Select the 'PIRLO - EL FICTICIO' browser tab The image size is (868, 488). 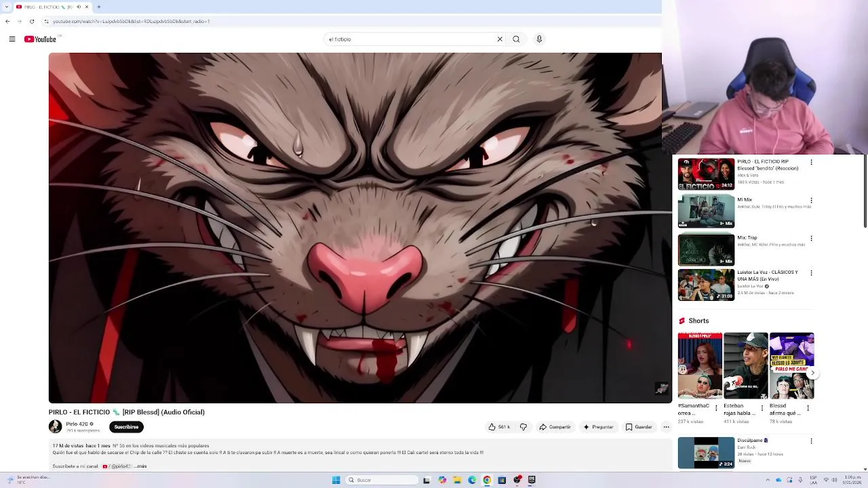click(47, 7)
